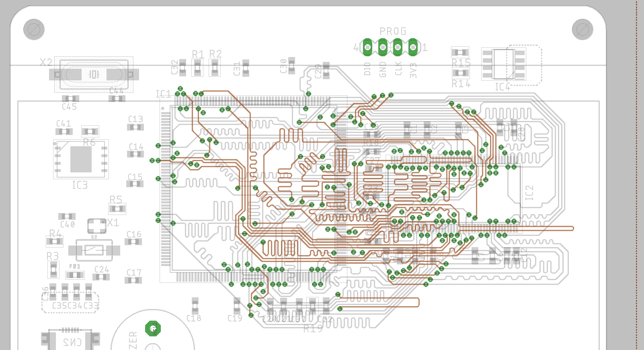Click the GND pin label
Screen dimensions: 644x350
click(x=382, y=70)
